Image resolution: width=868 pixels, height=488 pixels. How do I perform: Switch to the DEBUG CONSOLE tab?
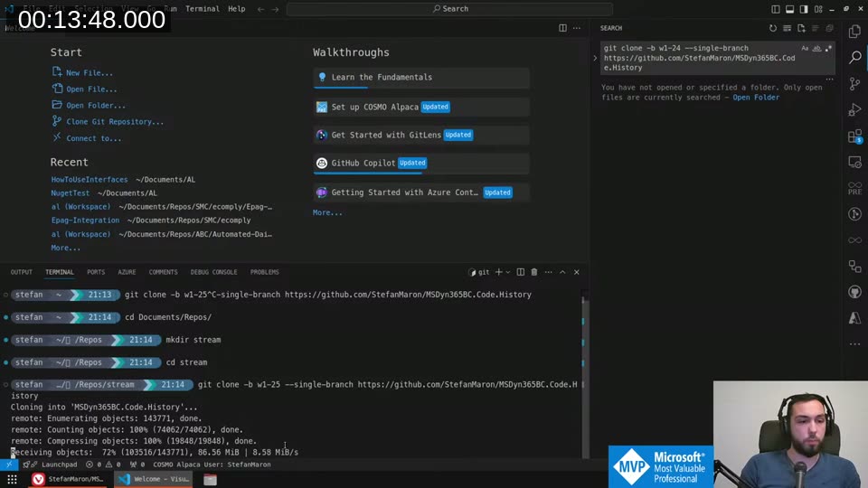click(x=213, y=272)
